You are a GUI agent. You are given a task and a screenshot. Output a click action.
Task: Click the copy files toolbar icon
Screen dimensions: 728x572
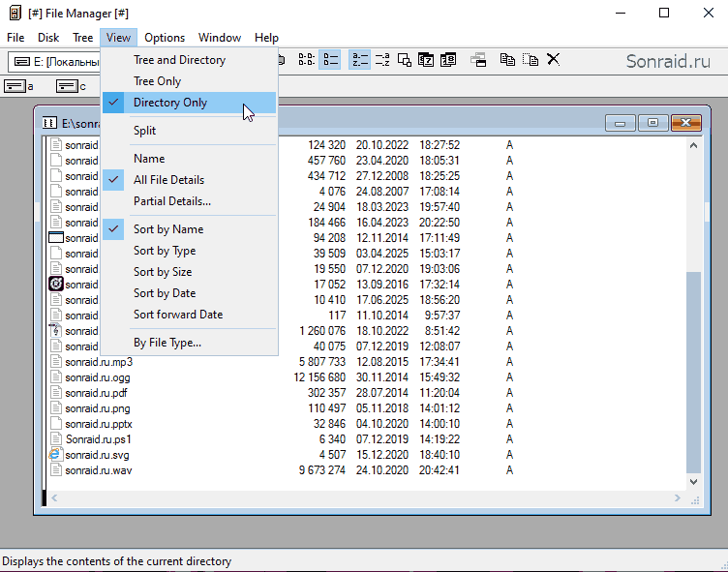[507, 59]
